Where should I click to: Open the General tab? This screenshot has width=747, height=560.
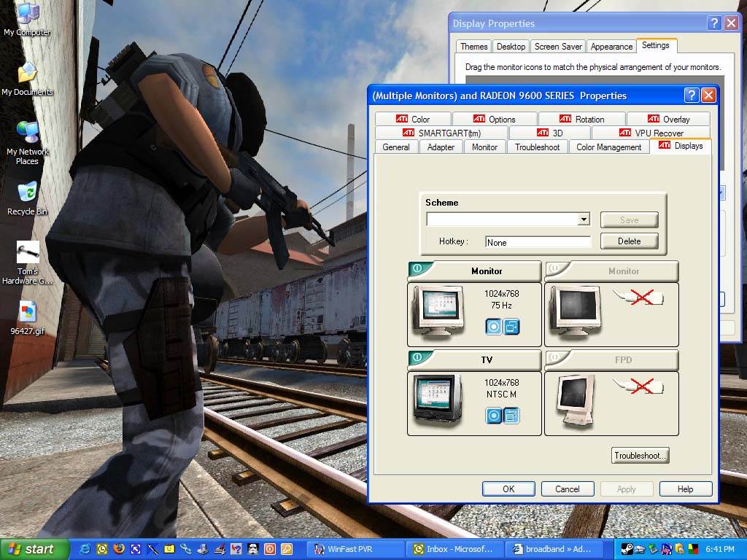[x=396, y=147]
